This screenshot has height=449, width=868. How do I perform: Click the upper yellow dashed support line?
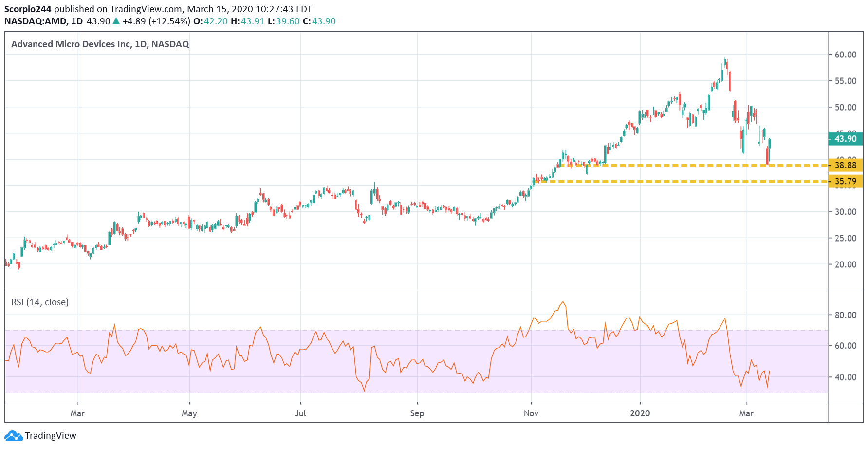[x=694, y=166]
